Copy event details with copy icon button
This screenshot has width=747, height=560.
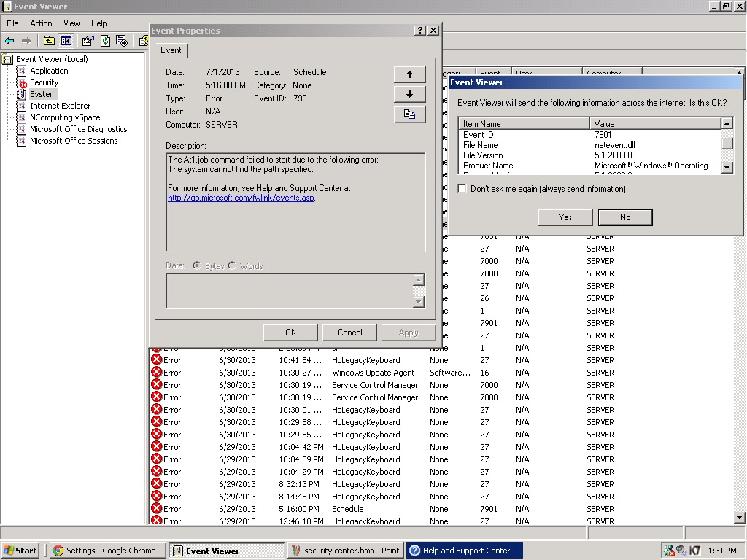[410, 114]
